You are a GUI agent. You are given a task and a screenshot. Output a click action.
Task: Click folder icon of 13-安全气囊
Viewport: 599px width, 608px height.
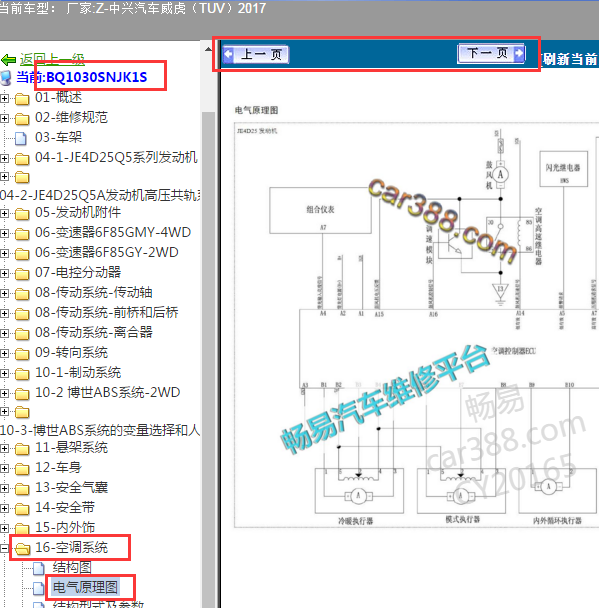22,489
